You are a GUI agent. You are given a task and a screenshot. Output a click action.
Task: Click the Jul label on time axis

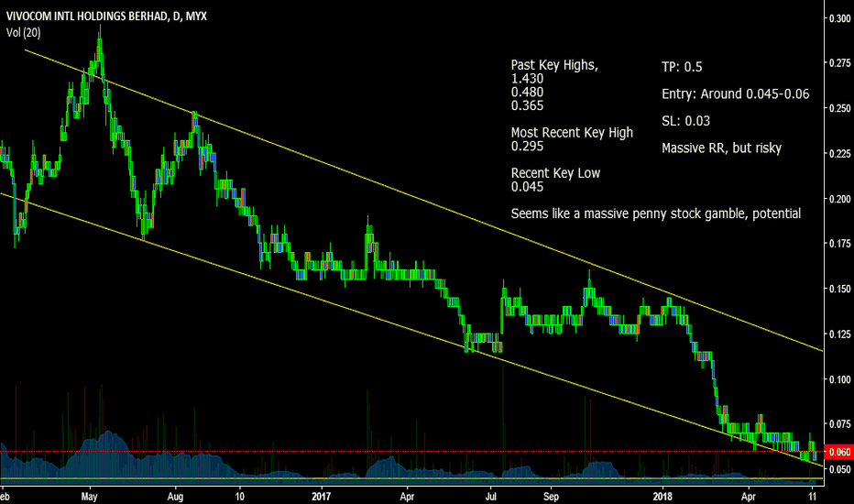point(491,497)
